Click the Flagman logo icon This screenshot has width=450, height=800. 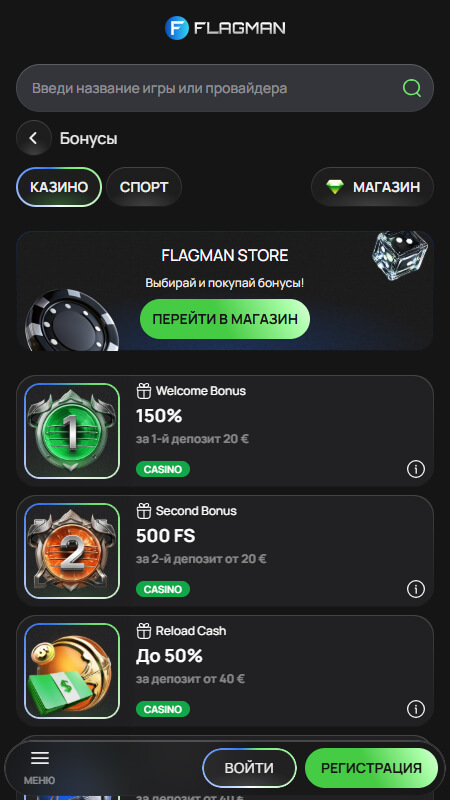pos(177,28)
